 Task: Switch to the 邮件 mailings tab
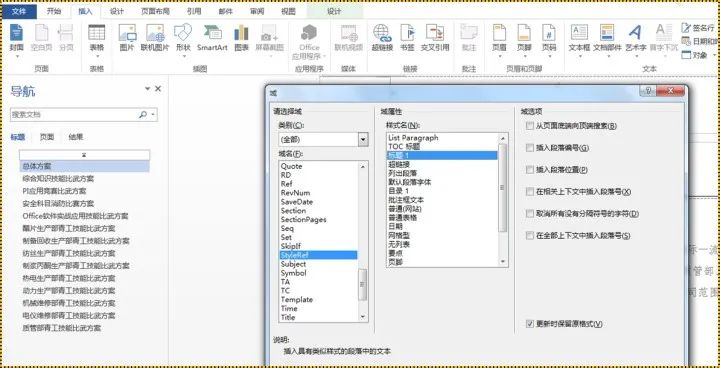(x=225, y=11)
